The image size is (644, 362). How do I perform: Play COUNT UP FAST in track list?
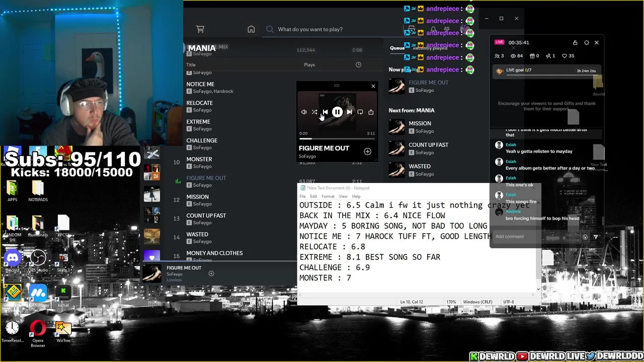pos(206,216)
